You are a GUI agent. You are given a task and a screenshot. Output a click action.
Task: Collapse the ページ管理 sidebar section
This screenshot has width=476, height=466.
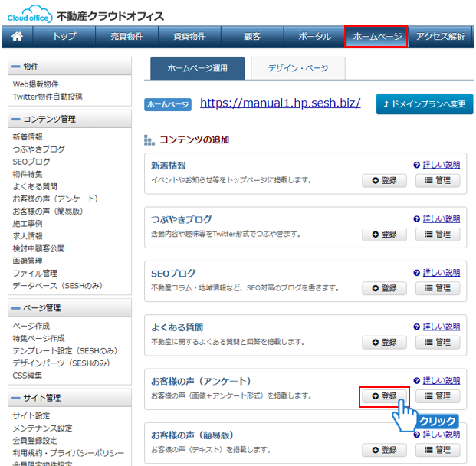(17, 308)
